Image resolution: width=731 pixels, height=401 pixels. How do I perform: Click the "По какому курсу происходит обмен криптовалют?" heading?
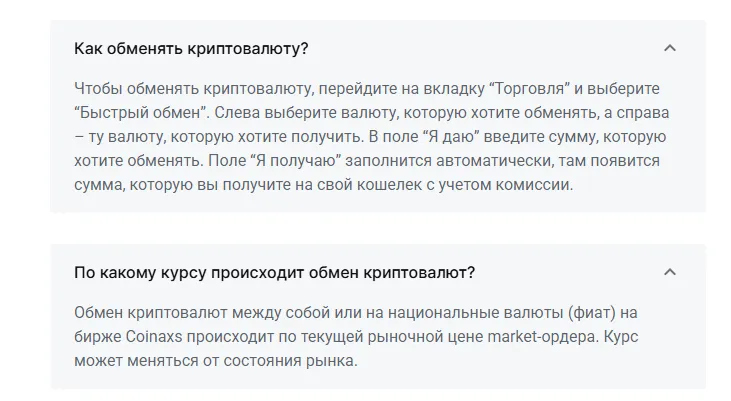pos(274,272)
